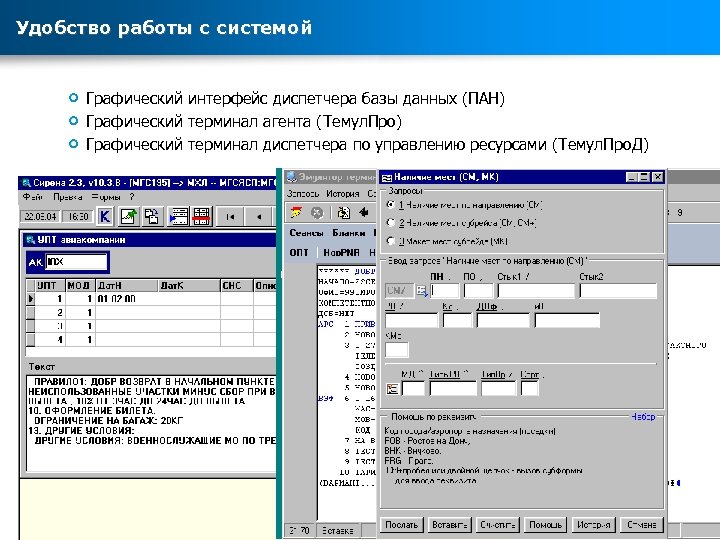The image size is (720, 540).
Task: Click the Отмена button
Action: [641, 524]
